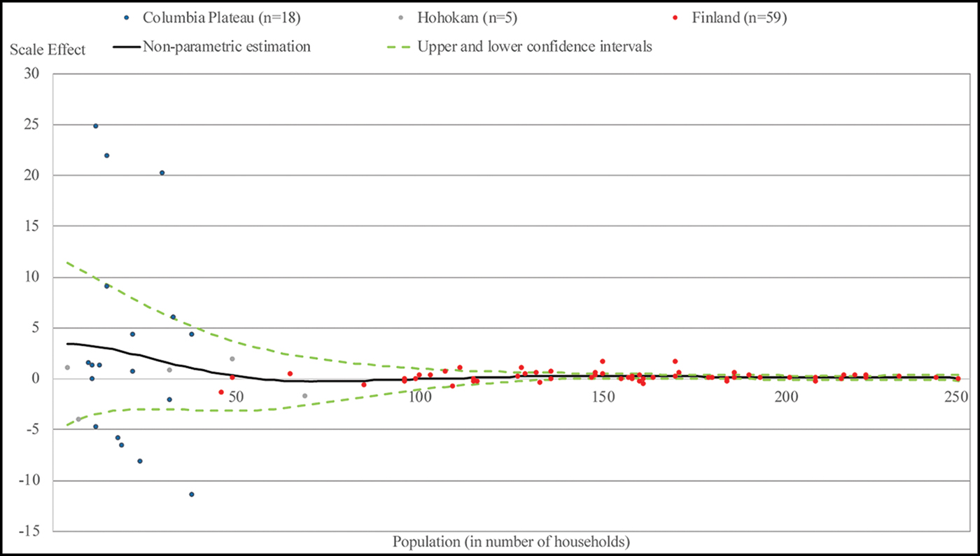980x556 pixels.
Task: Click the blue data point just above 20
Action: (162, 173)
